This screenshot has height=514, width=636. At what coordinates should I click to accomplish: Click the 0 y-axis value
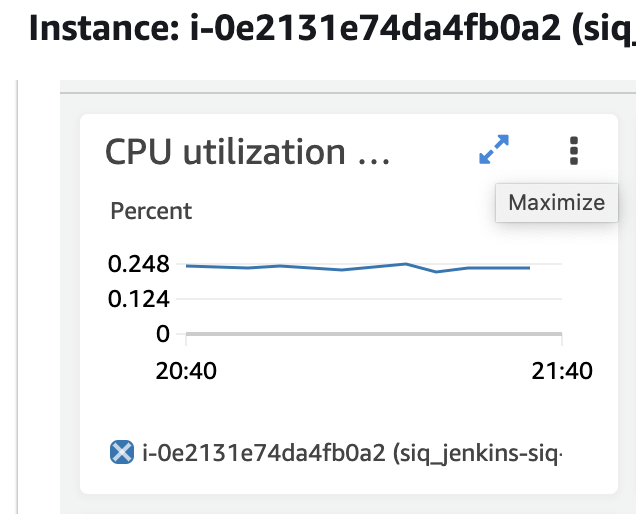(x=163, y=334)
